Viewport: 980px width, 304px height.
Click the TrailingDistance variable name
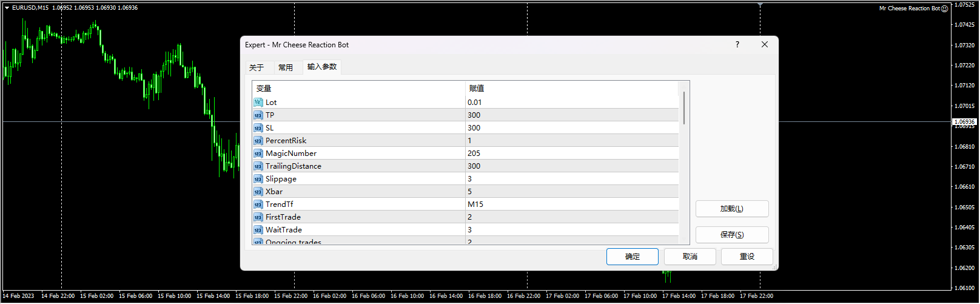(x=294, y=166)
